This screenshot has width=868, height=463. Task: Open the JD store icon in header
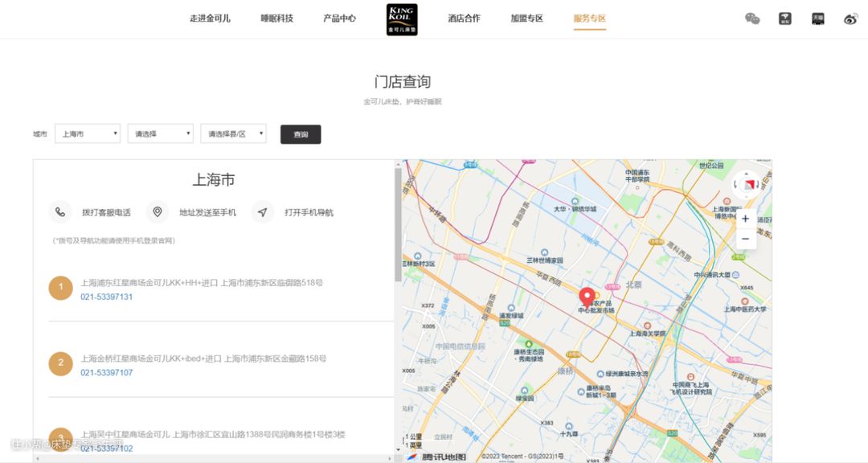click(785, 18)
